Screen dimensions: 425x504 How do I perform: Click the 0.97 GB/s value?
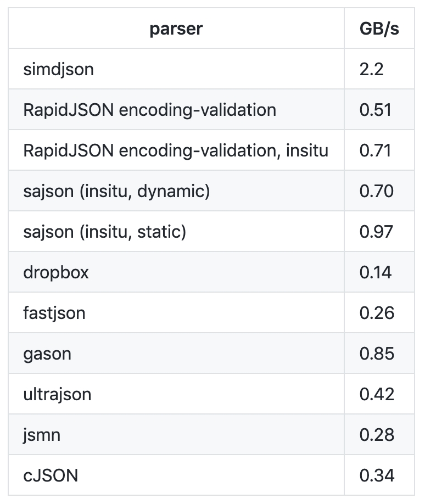377,232
